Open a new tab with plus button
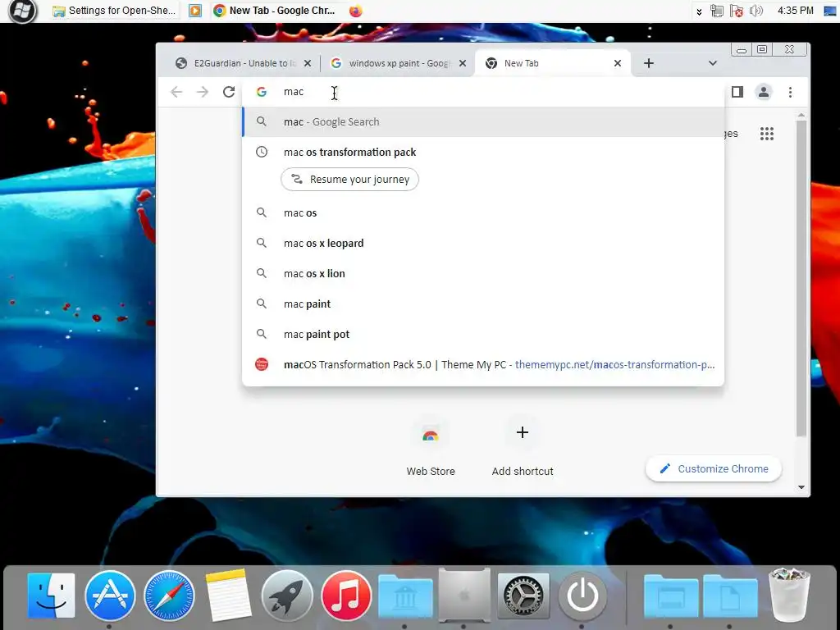The width and height of the screenshot is (840, 630). coord(649,63)
